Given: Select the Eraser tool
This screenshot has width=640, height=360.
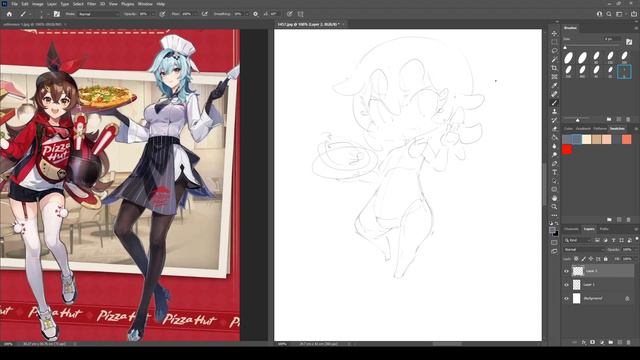Looking at the screenshot, I should tap(554, 129).
